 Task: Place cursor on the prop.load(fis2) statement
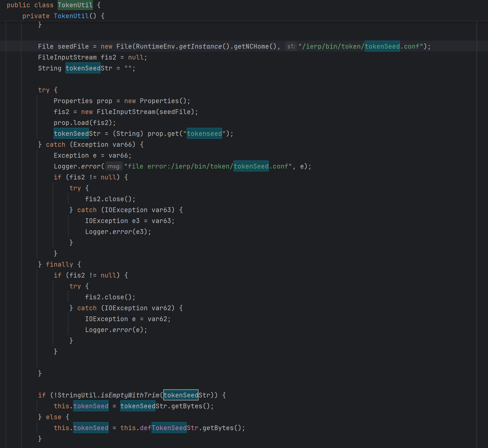coord(84,123)
